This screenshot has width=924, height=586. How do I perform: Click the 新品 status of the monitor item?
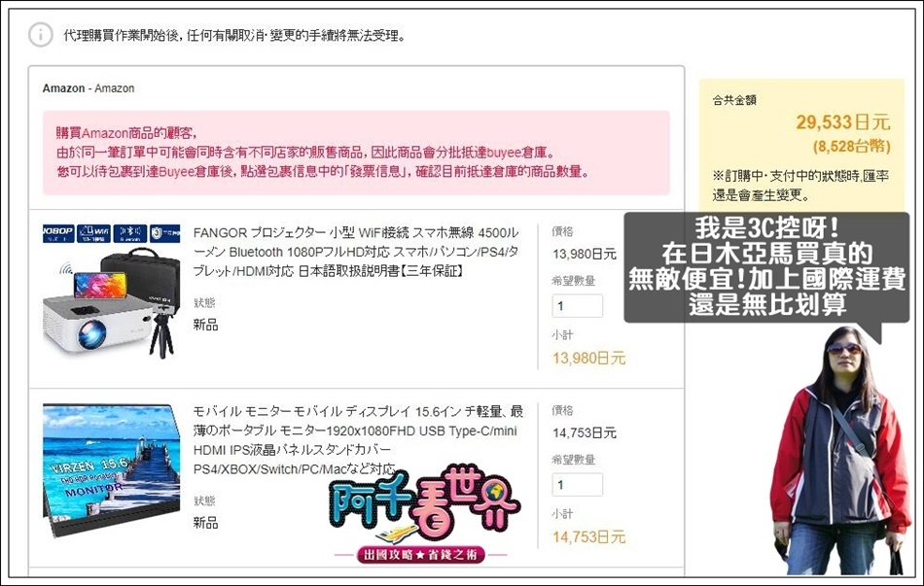pos(205,523)
